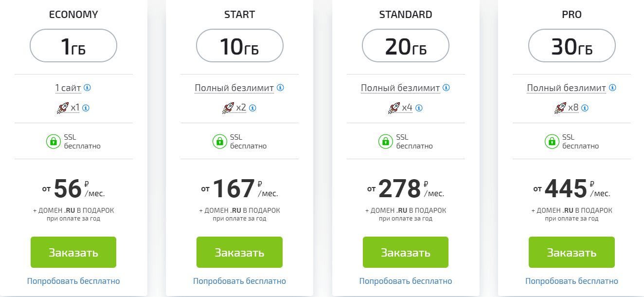Image resolution: width=644 pixels, height=297 pixels.
Task: Click info icon beside STANDARD "Полный безлимит"
Action: 446,88
